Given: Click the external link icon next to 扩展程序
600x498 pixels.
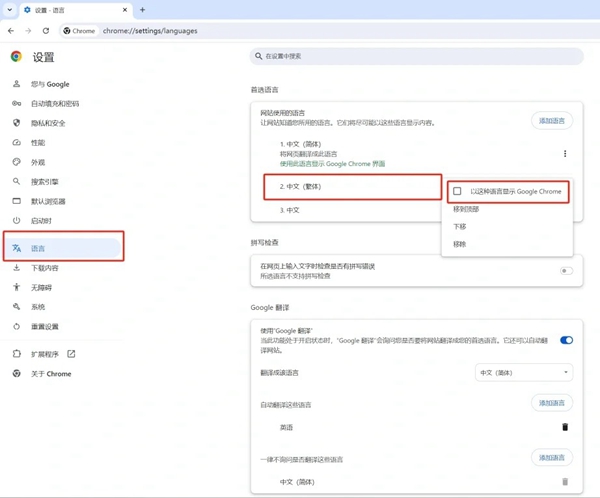Looking at the screenshot, I should tap(71, 354).
